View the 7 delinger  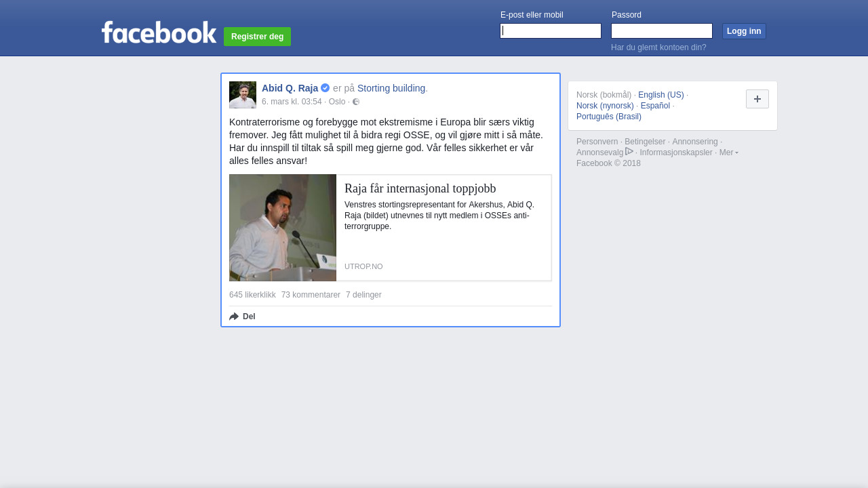363,295
